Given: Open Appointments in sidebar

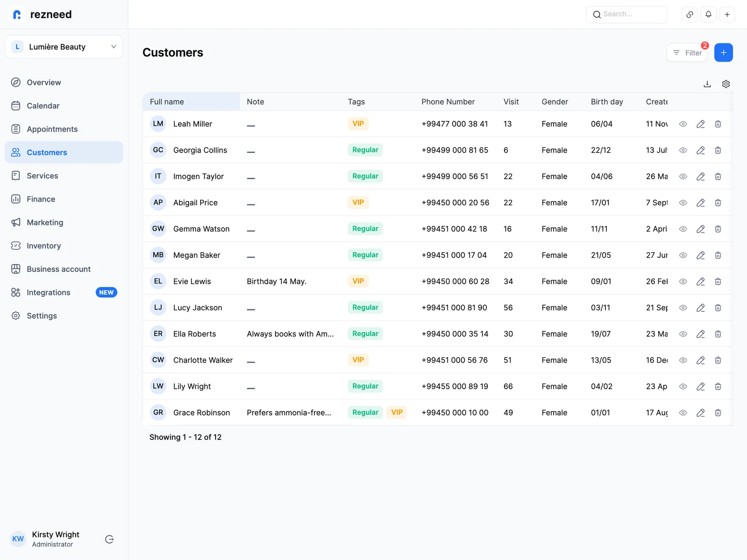Looking at the screenshot, I should 64,129.
